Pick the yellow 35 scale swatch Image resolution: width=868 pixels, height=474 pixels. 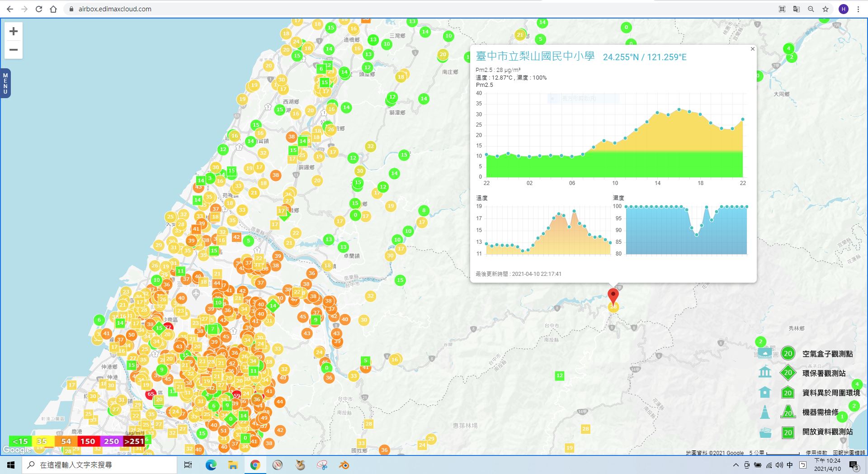pyautogui.click(x=42, y=441)
